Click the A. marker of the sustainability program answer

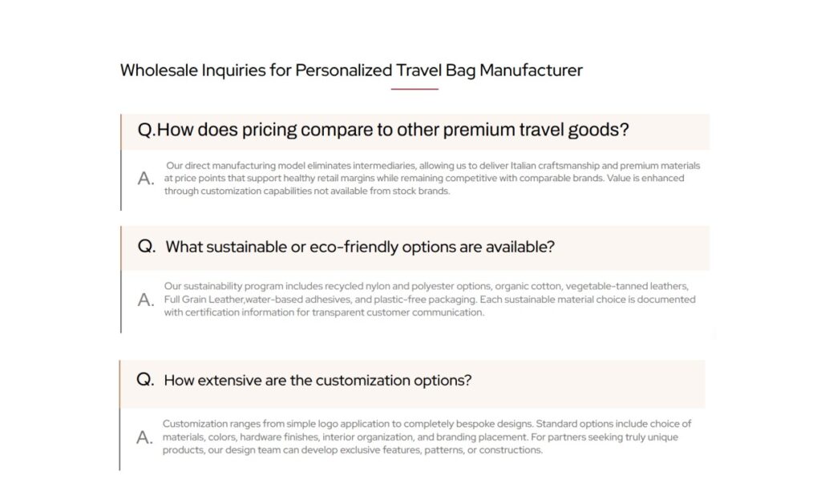[x=146, y=300]
